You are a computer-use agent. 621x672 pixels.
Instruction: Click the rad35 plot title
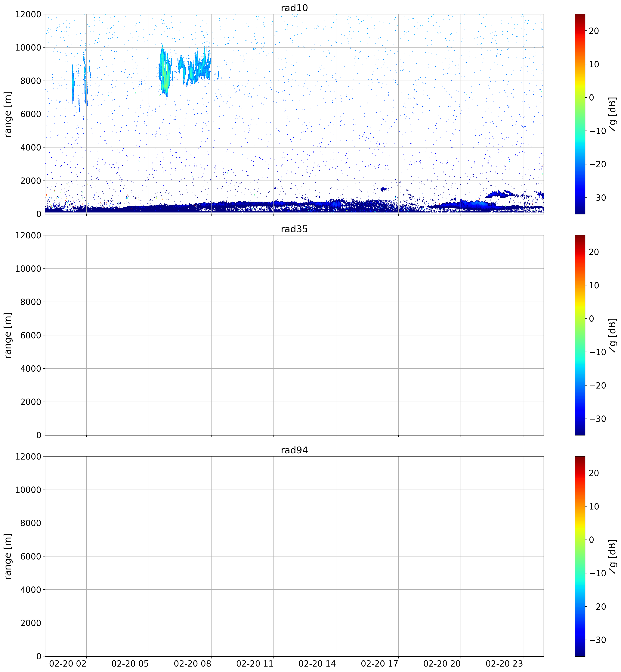point(294,229)
